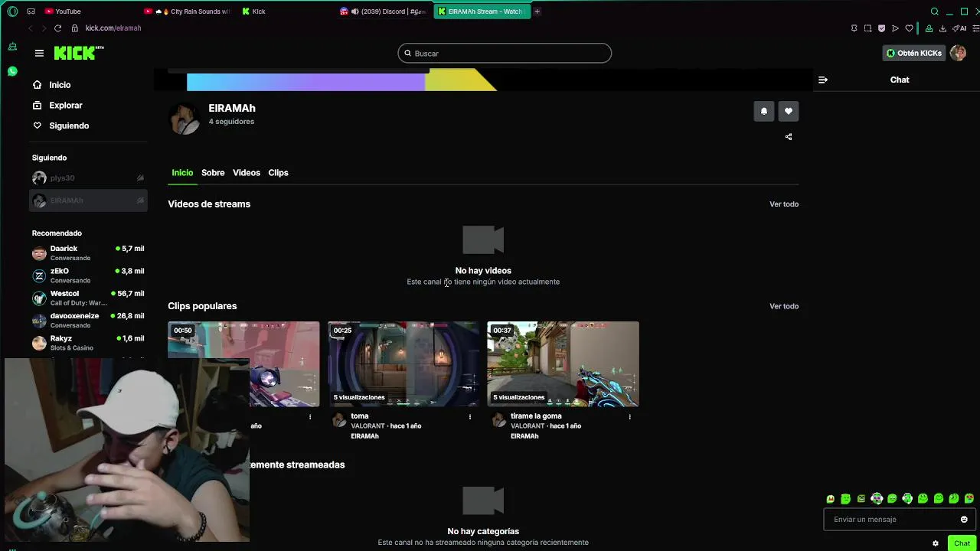Image resolution: width=980 pixels, height=551 pixels.
Task: Open options menu for tirame la goma clip
Action: pos(629,417)
